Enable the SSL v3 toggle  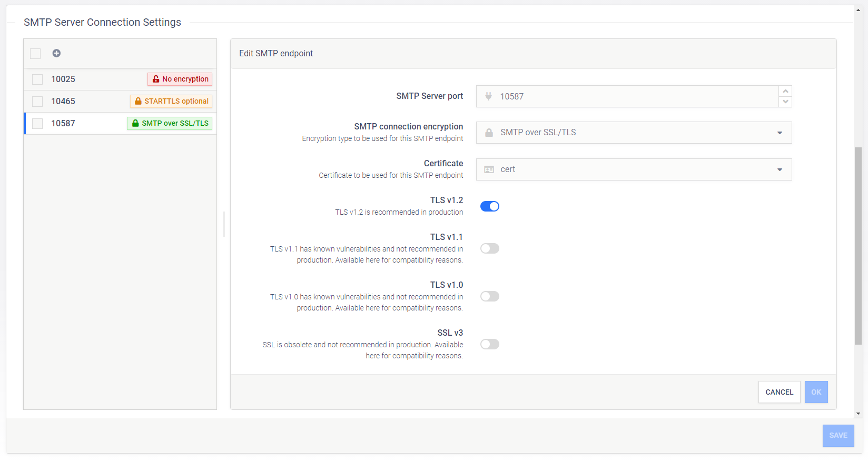(490, 344)
